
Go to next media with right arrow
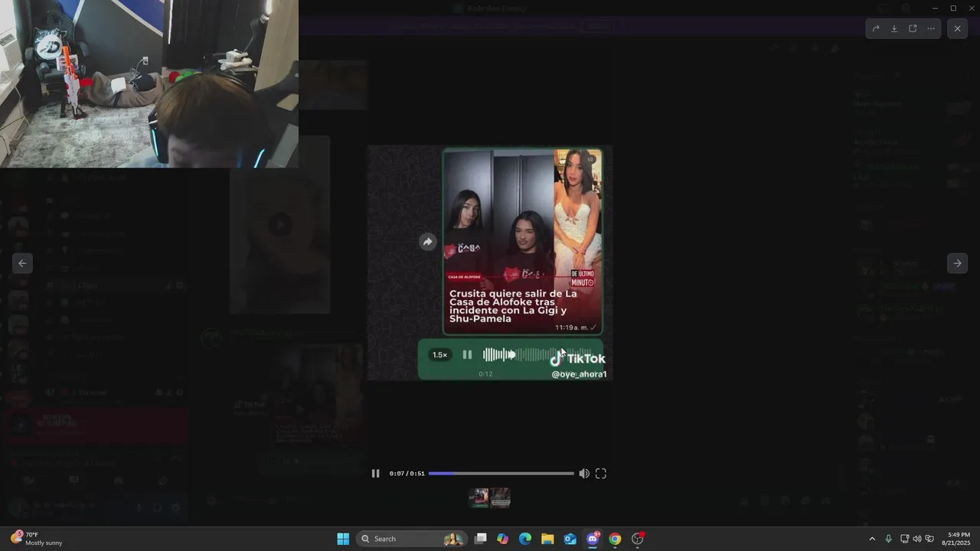[957, 262]
